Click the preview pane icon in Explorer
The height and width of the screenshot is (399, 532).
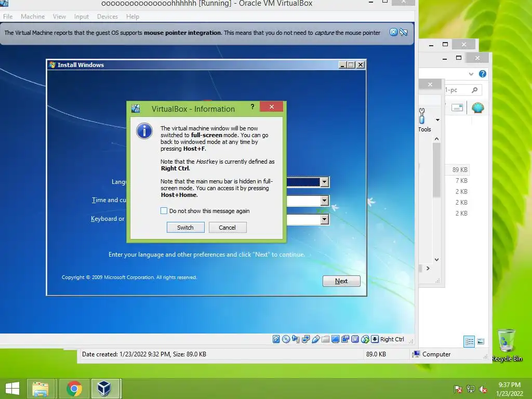pyautogui.click(x=457, y=108)
